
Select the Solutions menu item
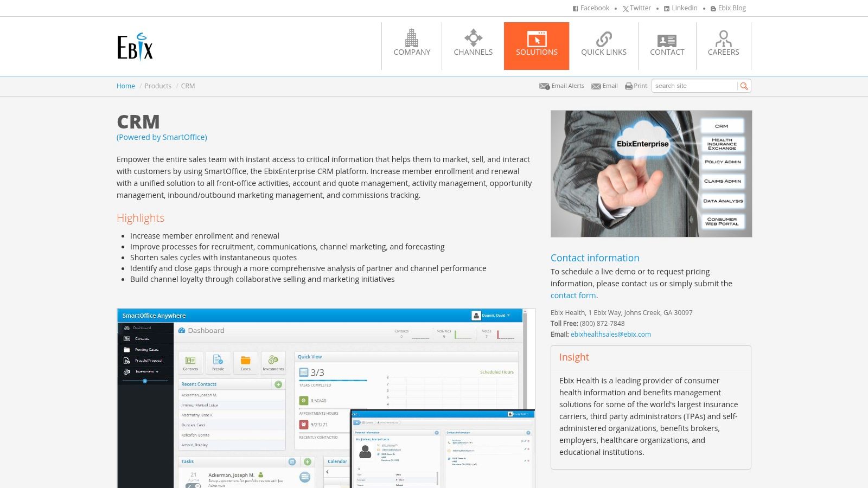[537, 46]
